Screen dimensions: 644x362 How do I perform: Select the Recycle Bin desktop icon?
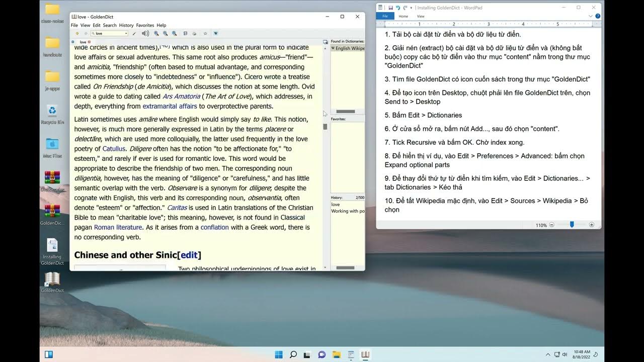click(52, 114)
